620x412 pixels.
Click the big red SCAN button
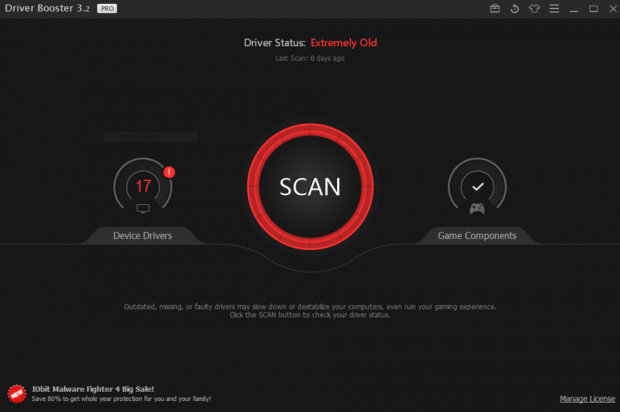(x=310, y=186)
